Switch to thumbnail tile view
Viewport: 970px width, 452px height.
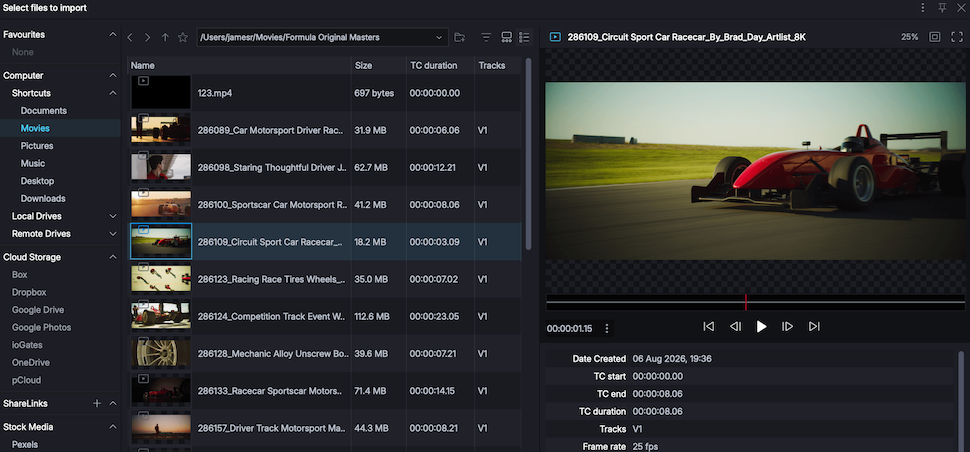click(507, 38)
